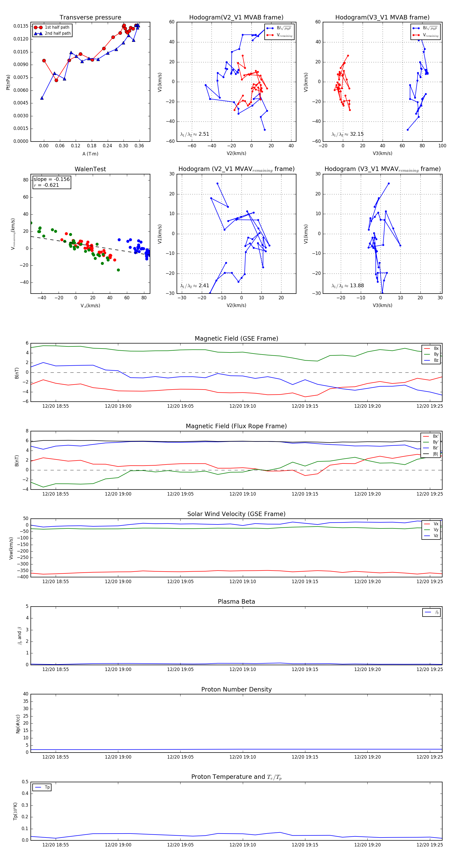Click '12/20 19:25' tick under Proton Temperature plot
The image size is (473, 868).
pyautogui.click(x=430, y=845)
